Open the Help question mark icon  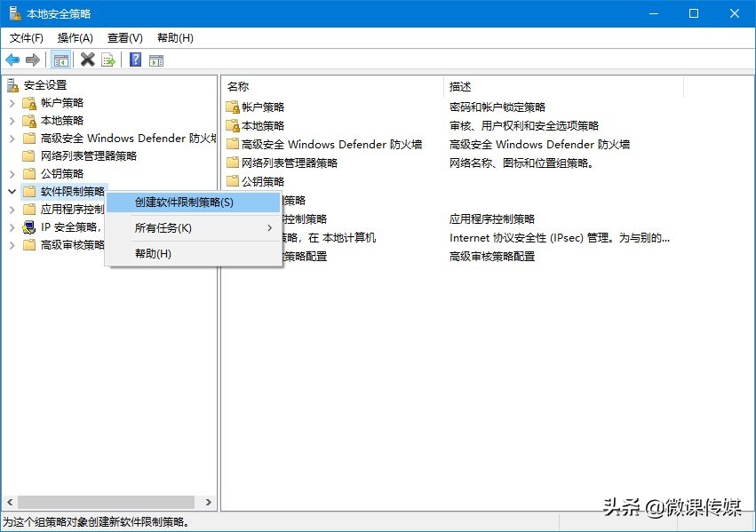point(136,60)
